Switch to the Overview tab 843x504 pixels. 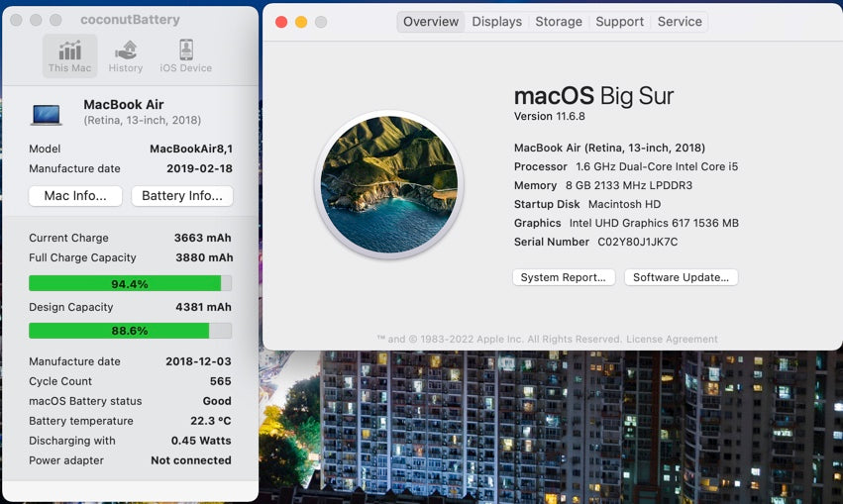(x=431, y=22)
